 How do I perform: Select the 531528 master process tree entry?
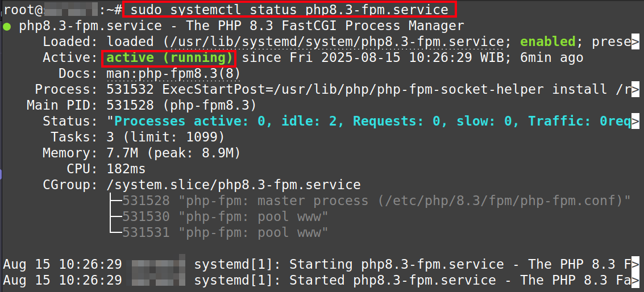376,201
